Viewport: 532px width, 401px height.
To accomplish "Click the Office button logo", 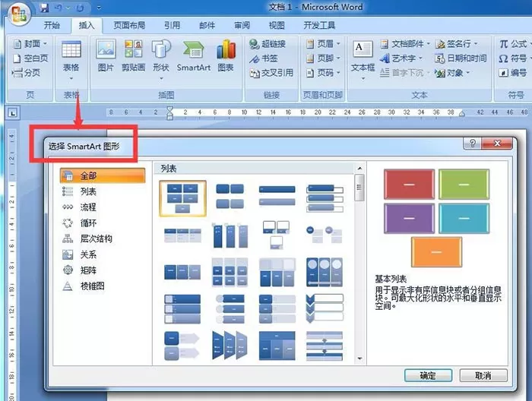I will 19,14.
